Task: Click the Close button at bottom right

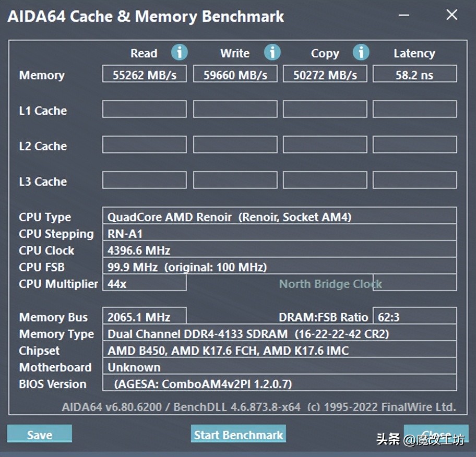Action: click(436, 434)
